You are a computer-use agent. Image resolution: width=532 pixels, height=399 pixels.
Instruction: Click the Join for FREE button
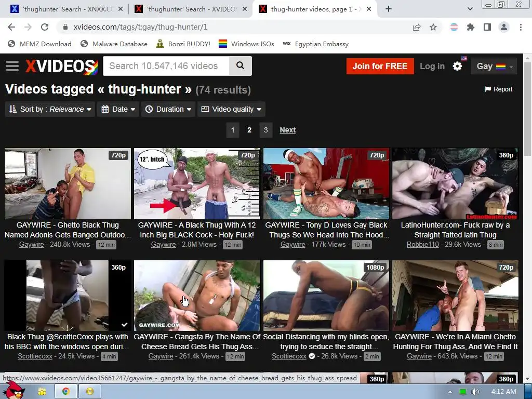(x=380, y=66)
